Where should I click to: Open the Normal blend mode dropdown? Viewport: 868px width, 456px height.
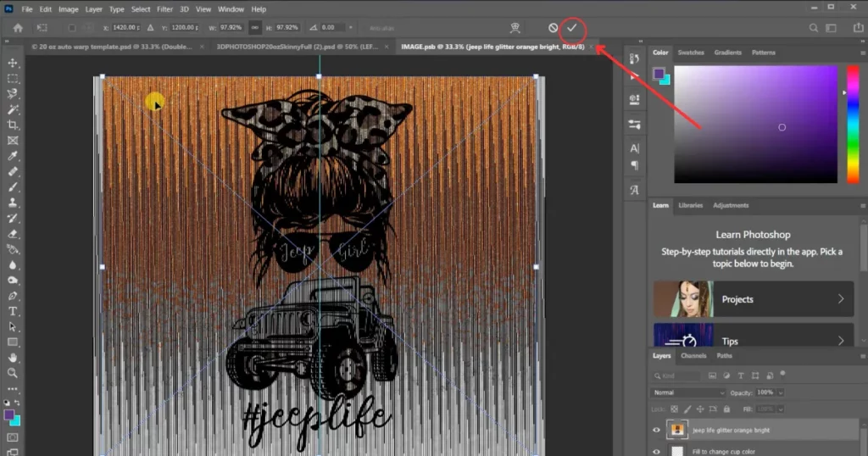pos(687,392)
